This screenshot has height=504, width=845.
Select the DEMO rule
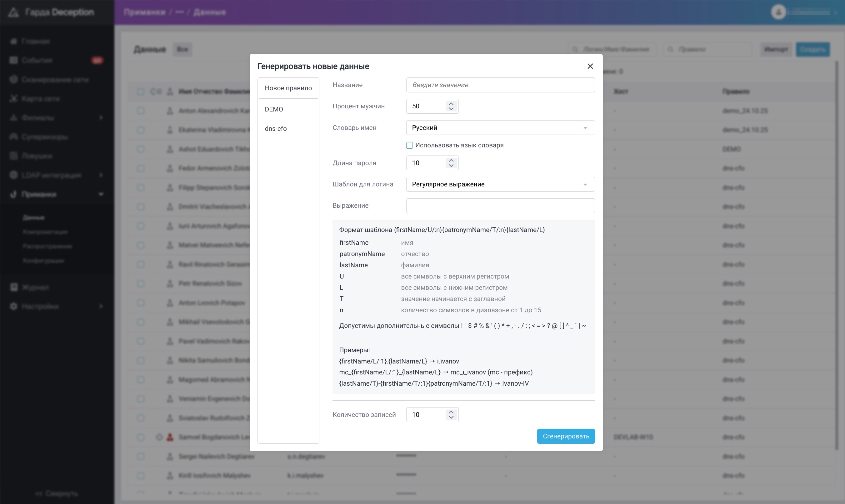point(274,109)
